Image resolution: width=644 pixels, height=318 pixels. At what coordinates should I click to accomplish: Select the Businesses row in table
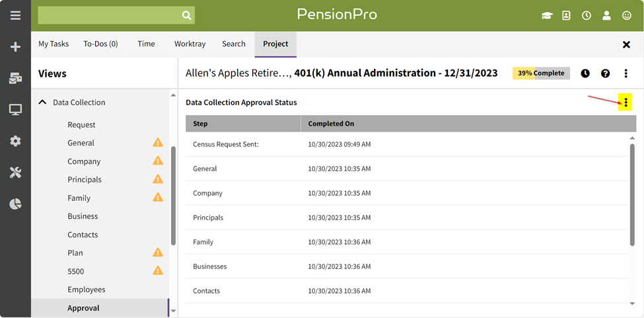point(407,266)
